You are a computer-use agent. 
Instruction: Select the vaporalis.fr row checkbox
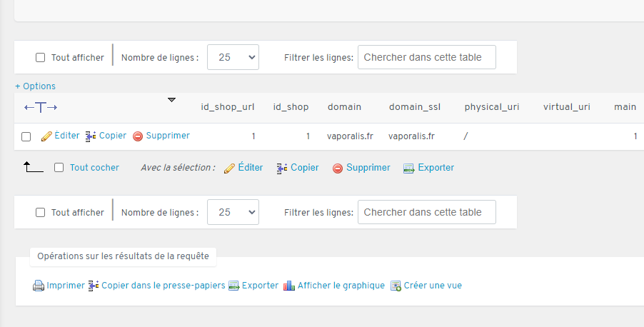tap(26, 136)
